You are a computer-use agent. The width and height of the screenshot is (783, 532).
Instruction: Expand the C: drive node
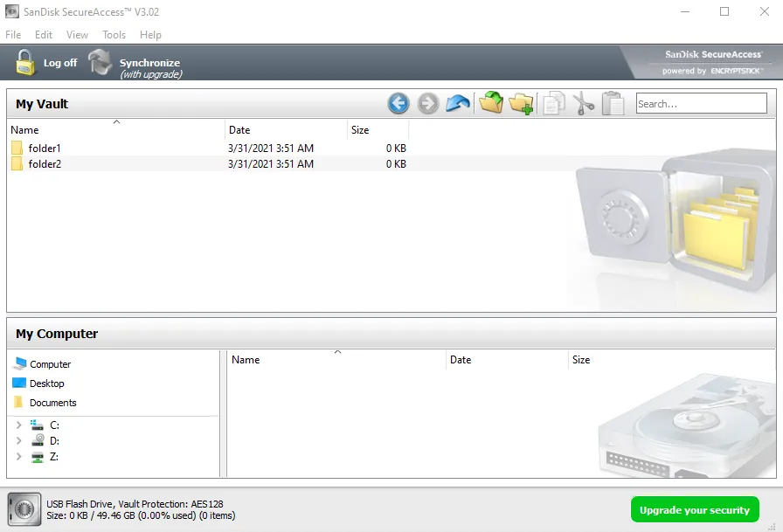click(x=18, y=425)
